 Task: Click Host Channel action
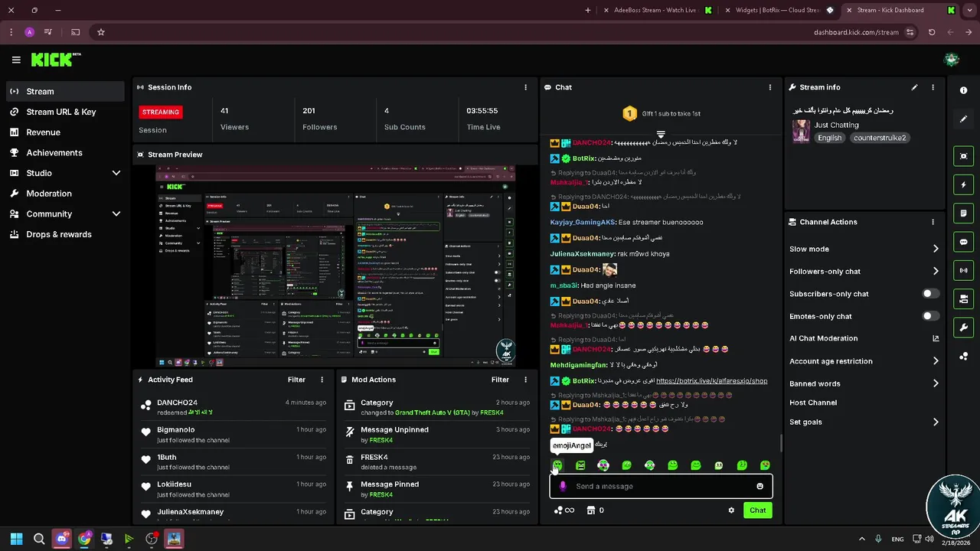point(813,403)
